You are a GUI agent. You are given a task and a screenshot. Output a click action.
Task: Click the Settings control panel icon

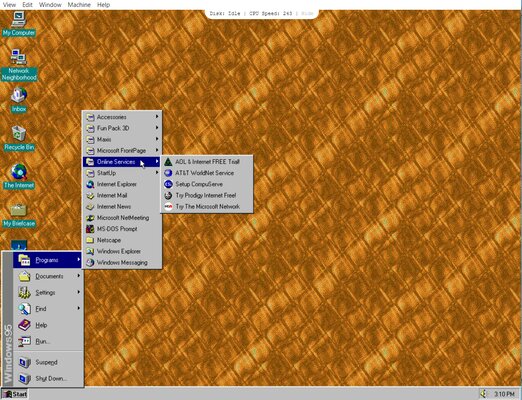point(24,292)
